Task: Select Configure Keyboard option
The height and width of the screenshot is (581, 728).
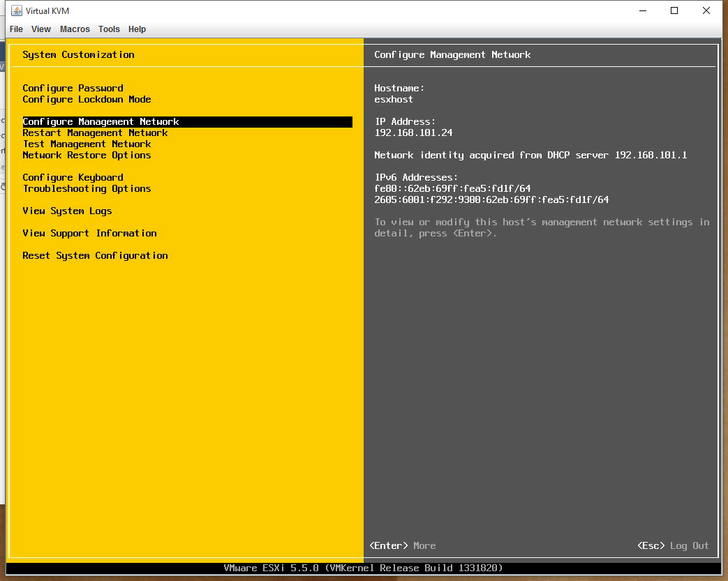Action: tap(73, 178)
